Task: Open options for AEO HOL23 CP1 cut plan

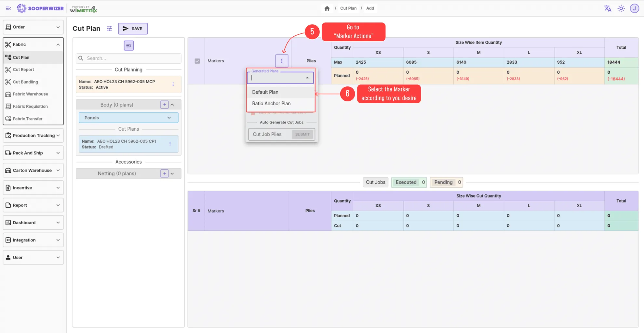Action: (x=170, y=144)
